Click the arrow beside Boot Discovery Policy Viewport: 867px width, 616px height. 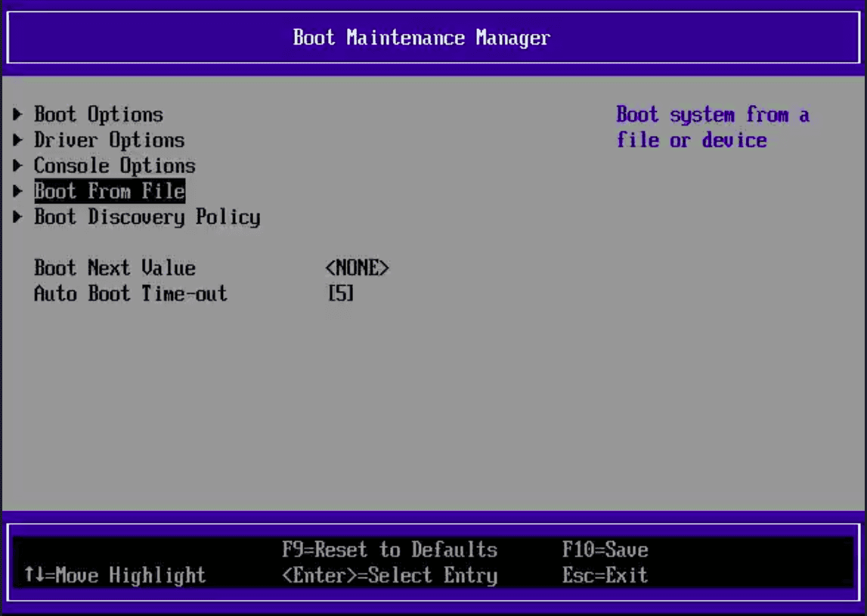tap(17, 217)
